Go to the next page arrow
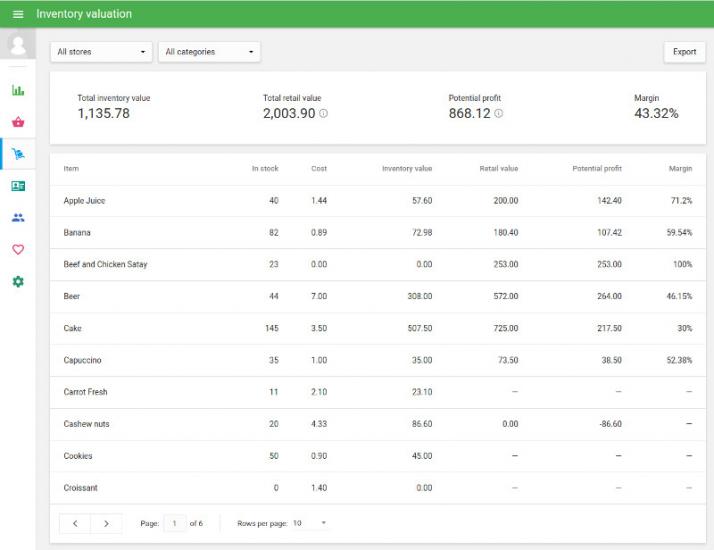714x550 pixels. (x=106, y=523)
